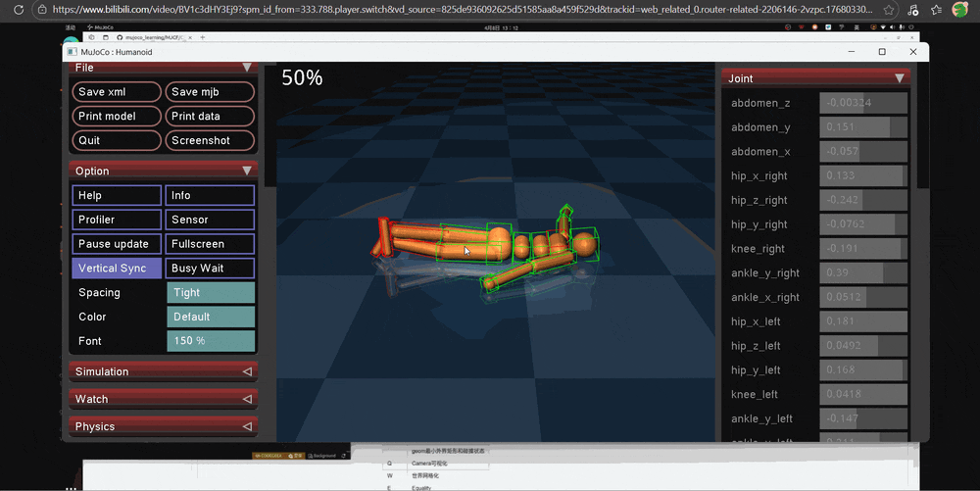Click the Quit button

tap(117, 140)
